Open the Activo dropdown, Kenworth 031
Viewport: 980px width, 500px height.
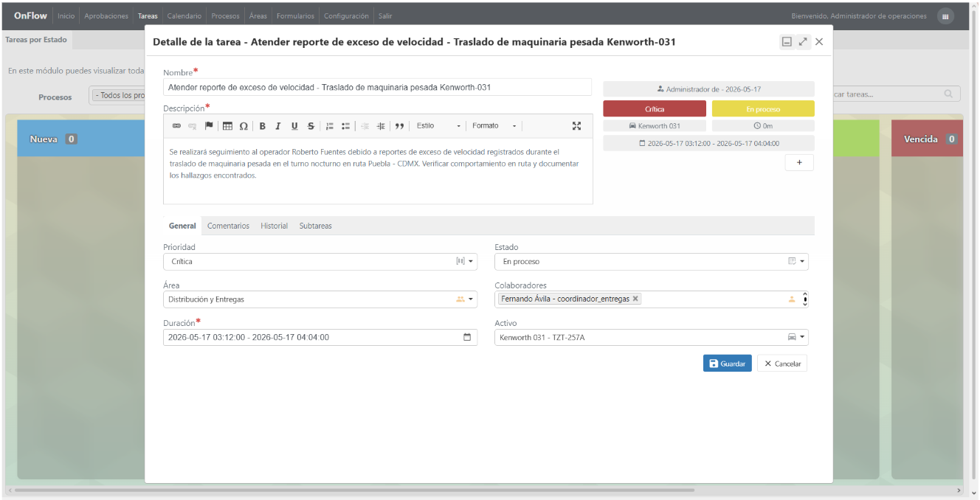point(652,338)
